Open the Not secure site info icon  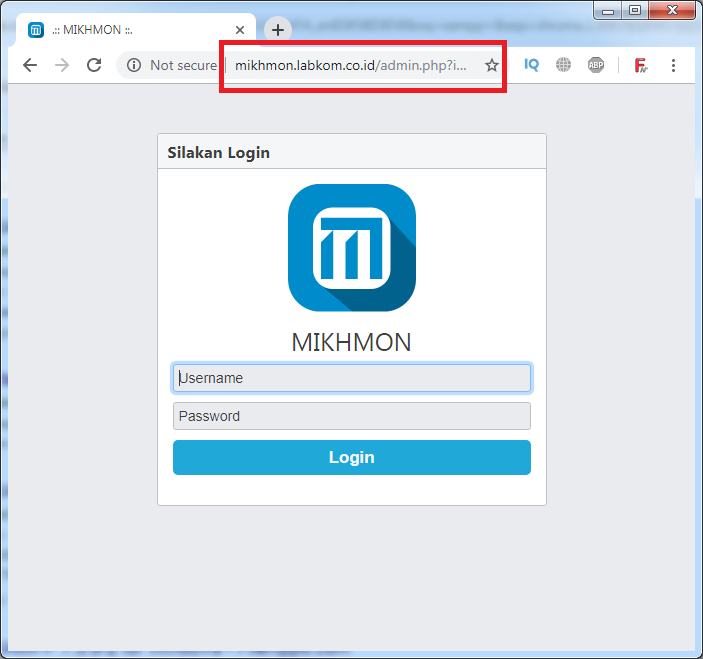click(134, 65)
